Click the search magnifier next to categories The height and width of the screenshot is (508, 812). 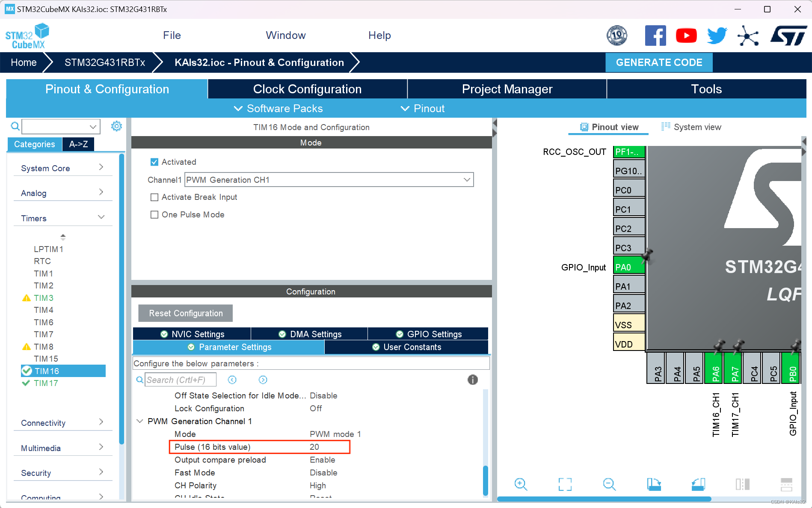[15, 126]
